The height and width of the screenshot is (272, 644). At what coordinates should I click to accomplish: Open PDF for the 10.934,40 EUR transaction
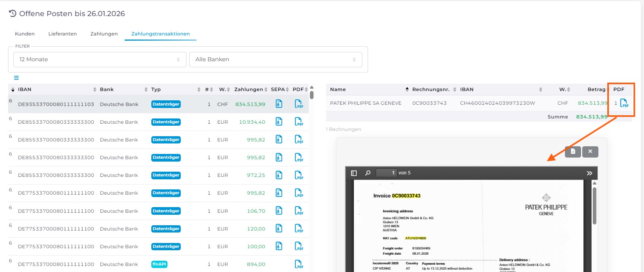[x=299, y=122]
